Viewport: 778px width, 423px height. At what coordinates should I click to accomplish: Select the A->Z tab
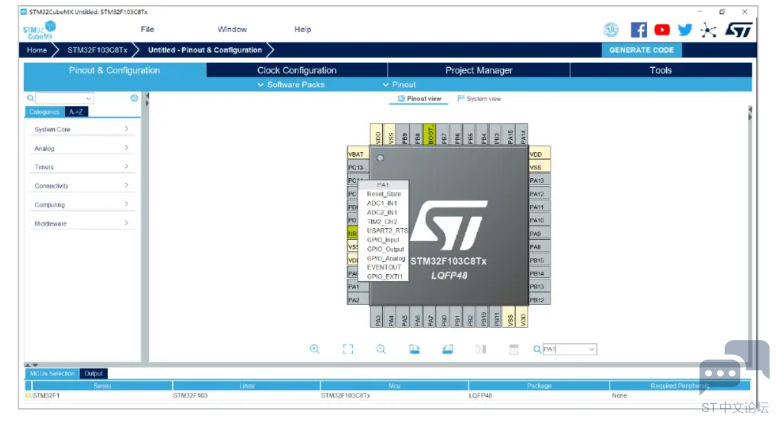(x=76, y=112)
